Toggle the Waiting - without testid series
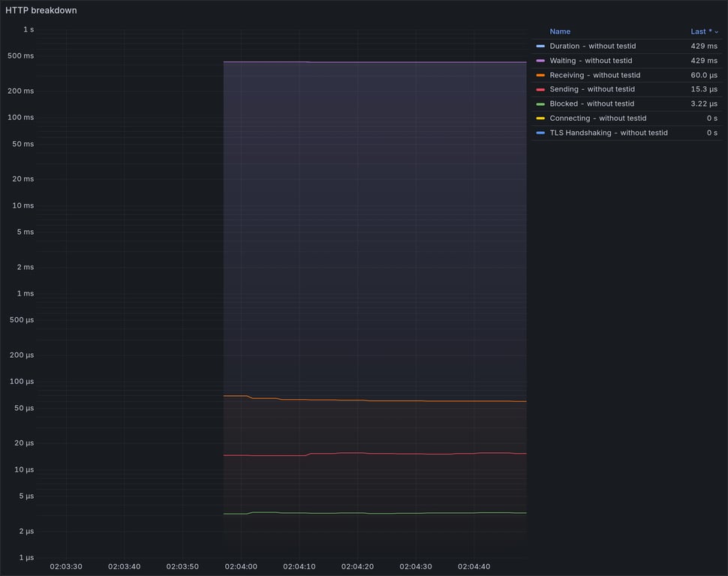728x576 pixels. tap(591, 60)
